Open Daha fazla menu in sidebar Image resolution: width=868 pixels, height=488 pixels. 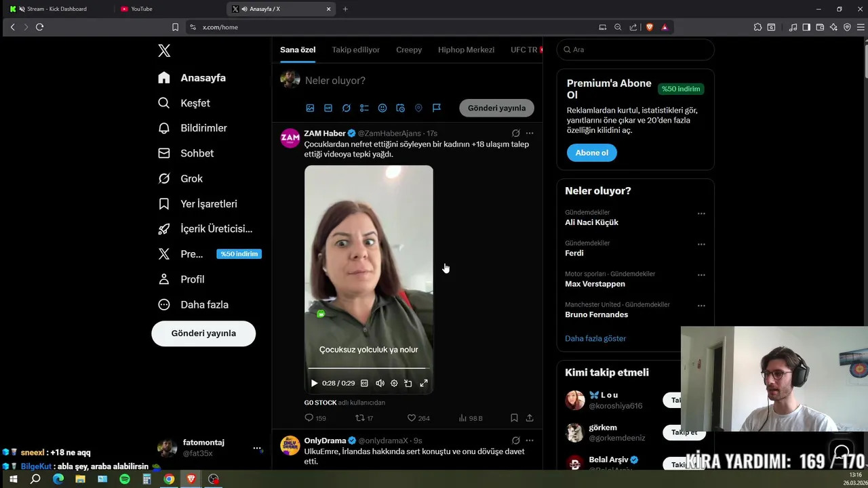coord(193,304)
